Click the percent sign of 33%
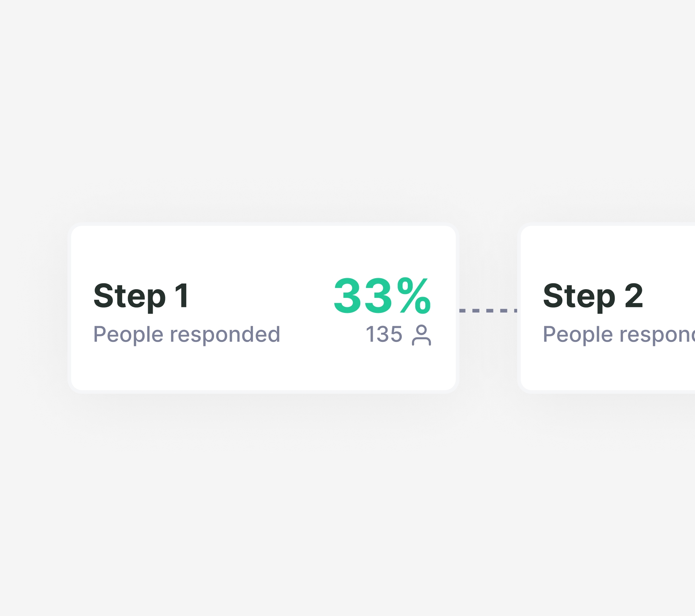The image size is (695, 616). [414, 296]
